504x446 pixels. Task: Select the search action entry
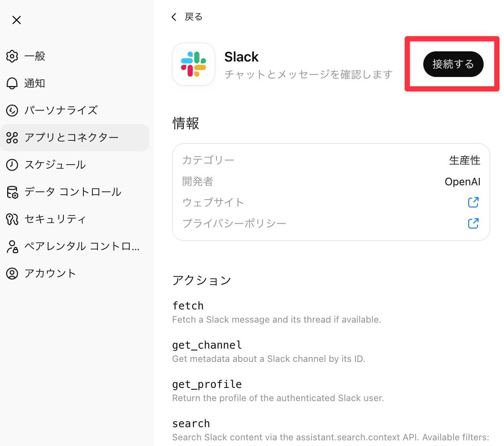[x=191, y=423]
